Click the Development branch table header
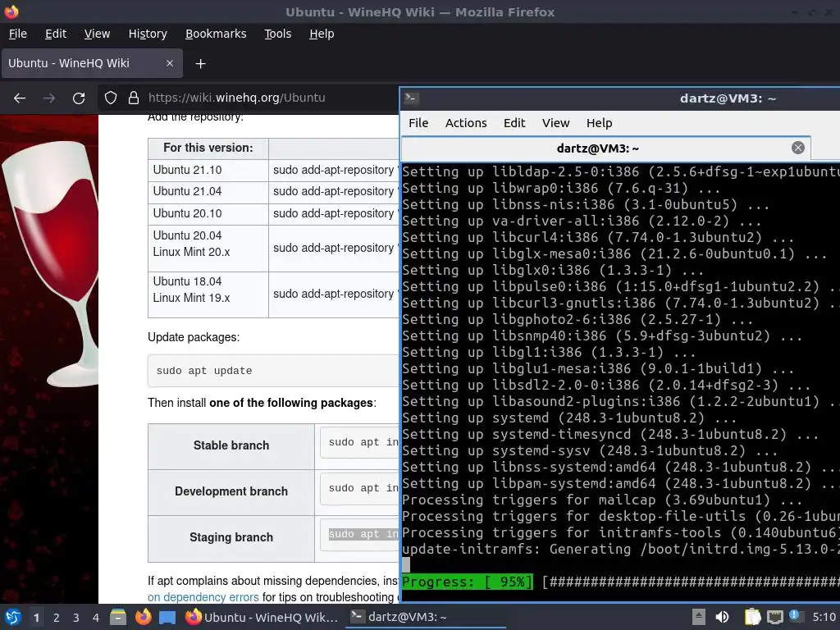 231,492
